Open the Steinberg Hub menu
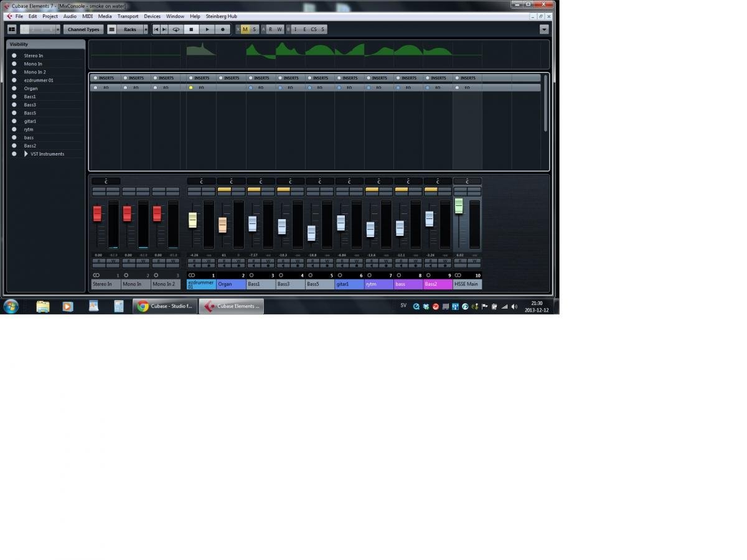Screen dimensions: 747x560 [x=222, y=16]
